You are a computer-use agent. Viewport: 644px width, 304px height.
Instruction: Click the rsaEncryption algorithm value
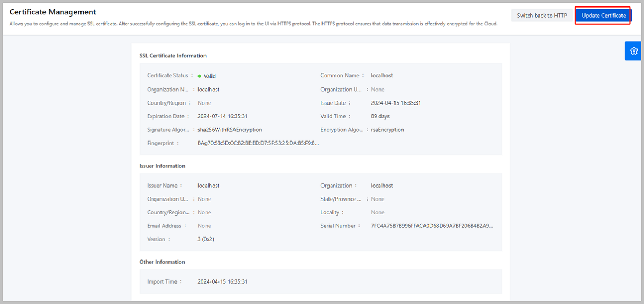click(387, 130)
